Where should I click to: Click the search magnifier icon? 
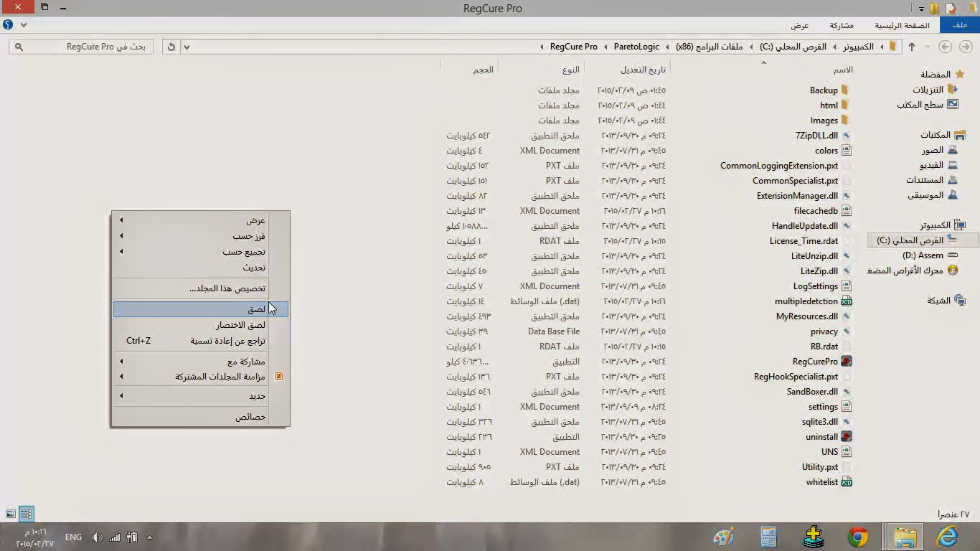click(19, 47)
